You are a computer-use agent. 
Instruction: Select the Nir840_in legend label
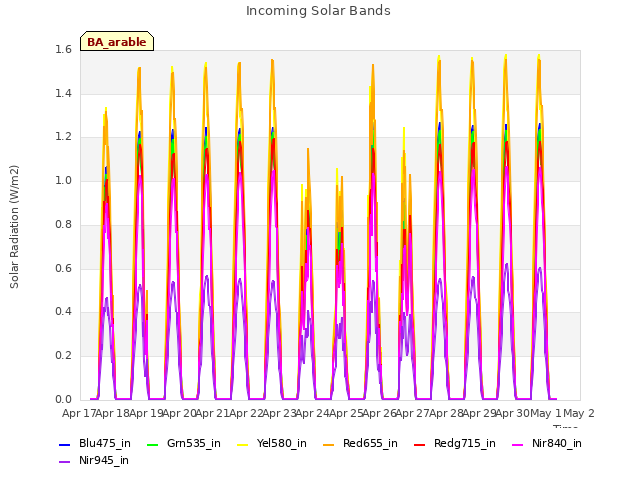(557, 444)
